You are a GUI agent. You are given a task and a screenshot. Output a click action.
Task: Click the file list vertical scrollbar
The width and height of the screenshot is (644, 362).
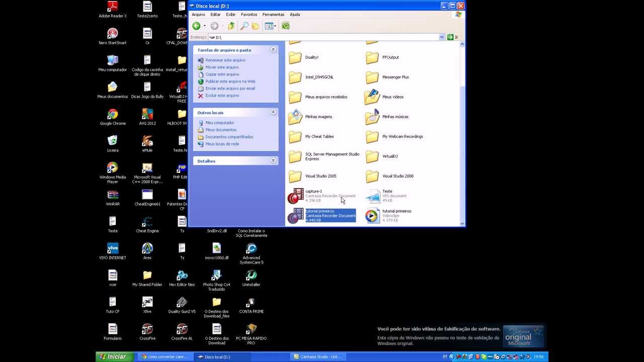pos(462,151)
